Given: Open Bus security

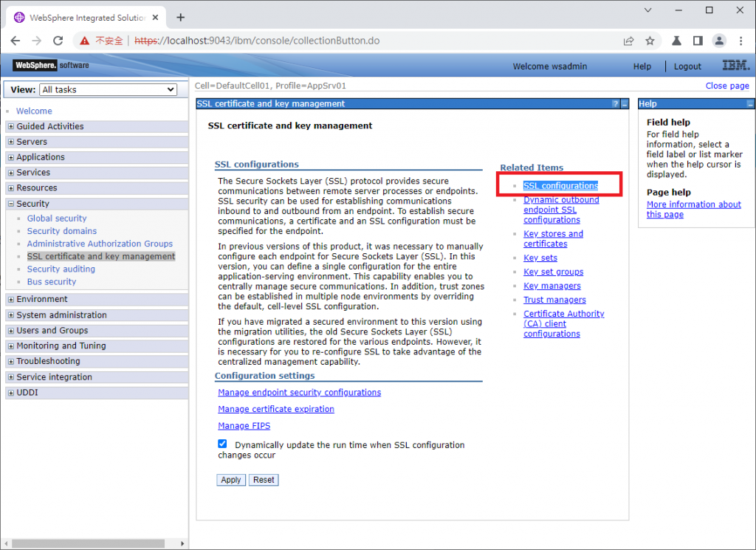Looking at the screenshot, I should click(x=52, y=281).
